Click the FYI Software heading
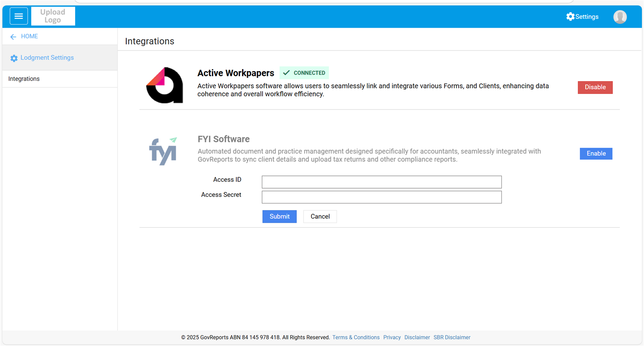Image resolution: width=644 pixels, height=346 pixels. [x=224, y=139]
